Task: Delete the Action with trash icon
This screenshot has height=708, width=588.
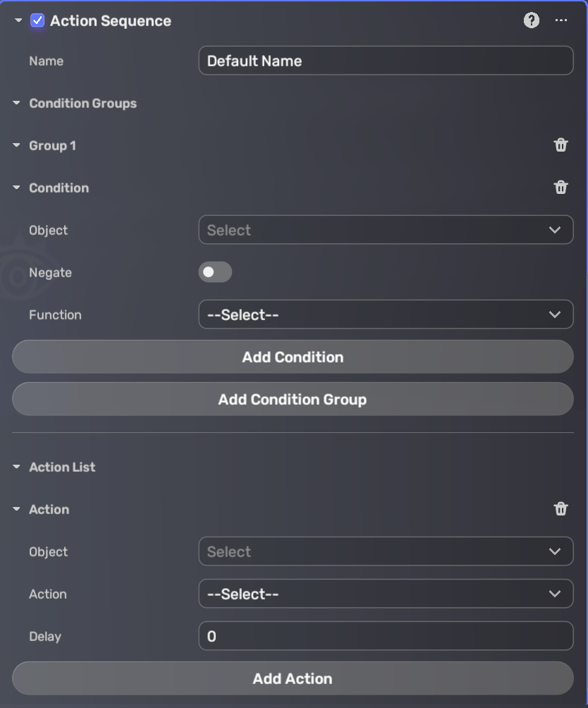Action: [x=561, y=509]
